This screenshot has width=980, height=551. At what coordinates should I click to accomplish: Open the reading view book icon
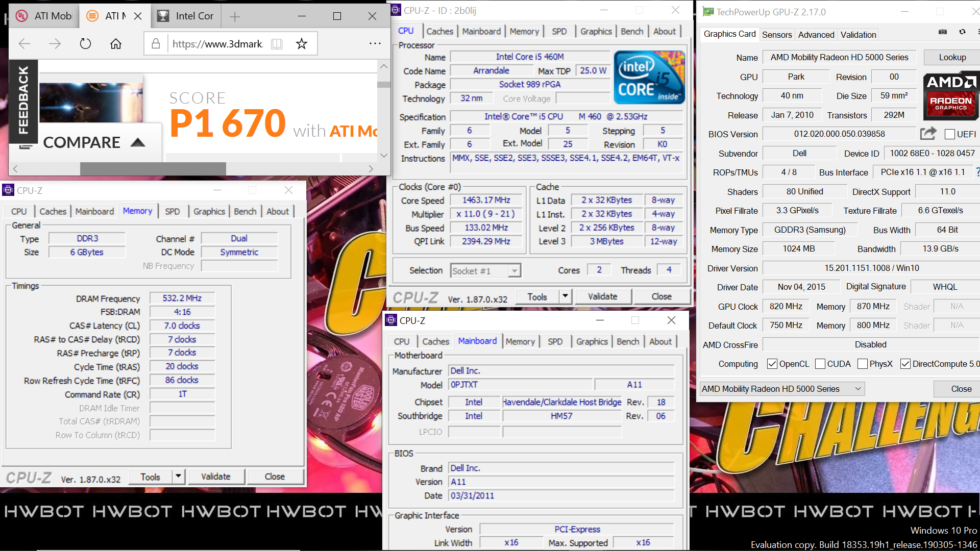coord(277,44)
